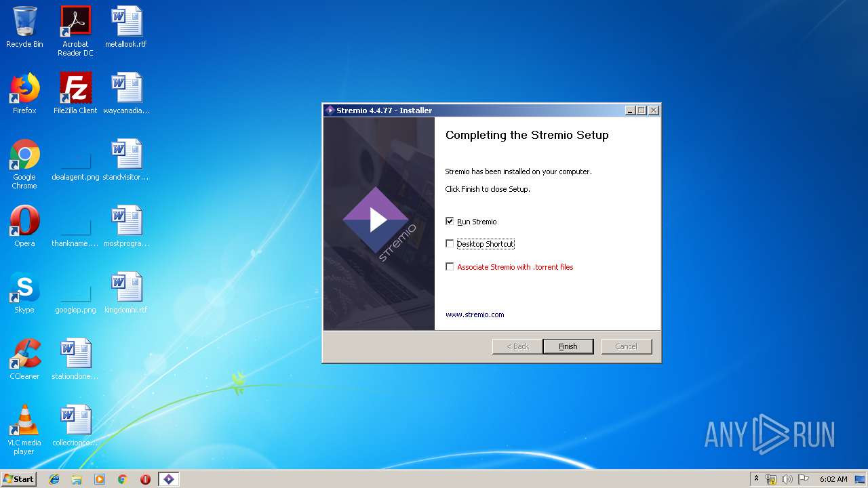Open Google Chrome desktop shortcut
This screenshot has width=868, height=488.
pyautogui.click(x=24, y=164)
